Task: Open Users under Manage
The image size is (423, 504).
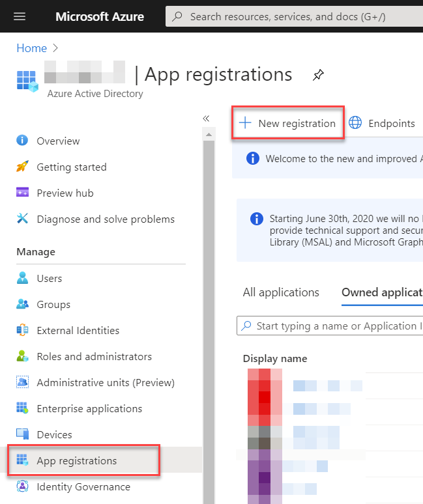Action: tap(50, 278)
